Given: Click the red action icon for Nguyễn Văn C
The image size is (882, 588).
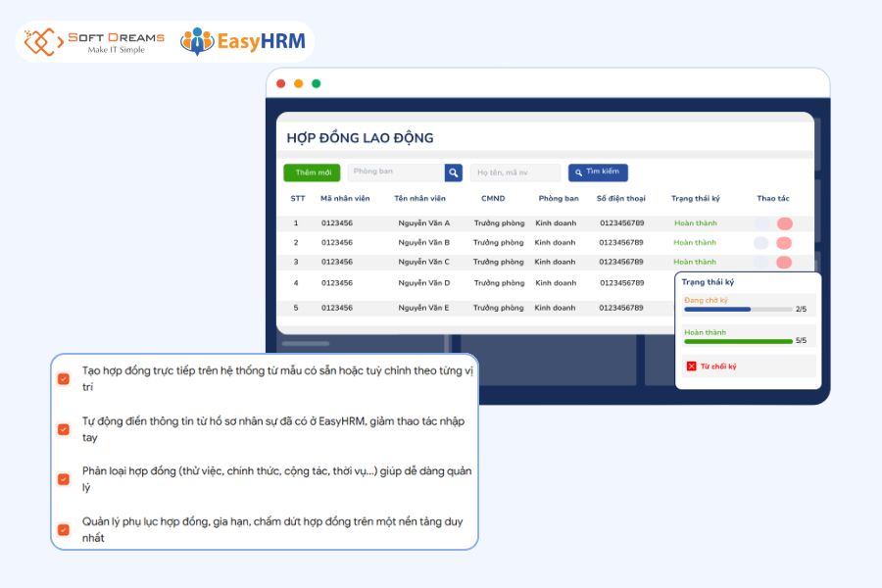Looking at the screenshot, I should (x=782, y=262).
